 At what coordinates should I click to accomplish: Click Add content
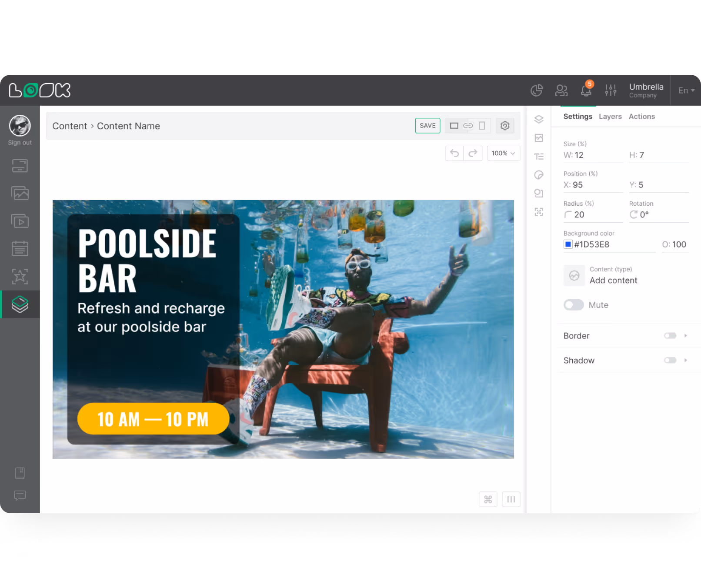(x=614, y=280)
